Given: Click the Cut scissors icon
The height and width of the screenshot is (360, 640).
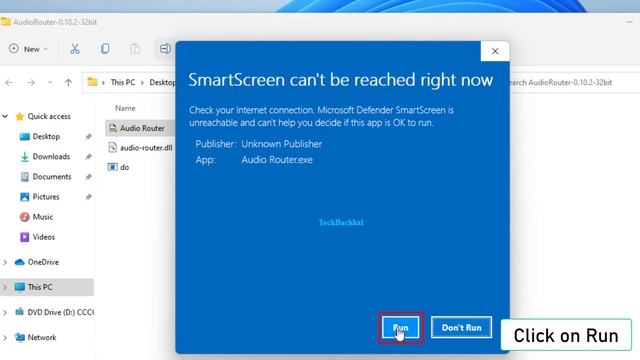Looking at the screenshot, I should tap(75, 49).
